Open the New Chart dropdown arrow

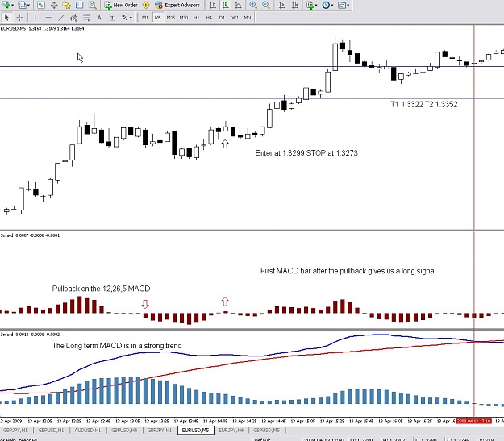[12, 5]
